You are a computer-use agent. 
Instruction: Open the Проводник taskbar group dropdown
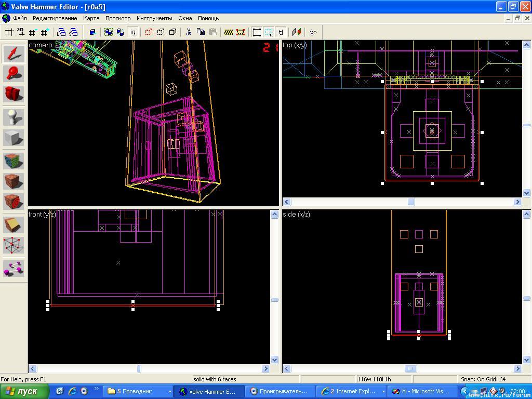click(x=169, y=391)
